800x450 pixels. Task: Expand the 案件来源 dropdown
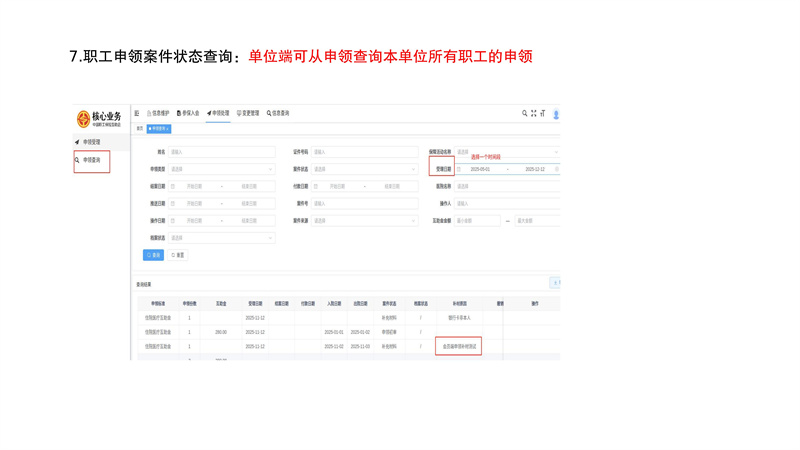coord(364,220)
